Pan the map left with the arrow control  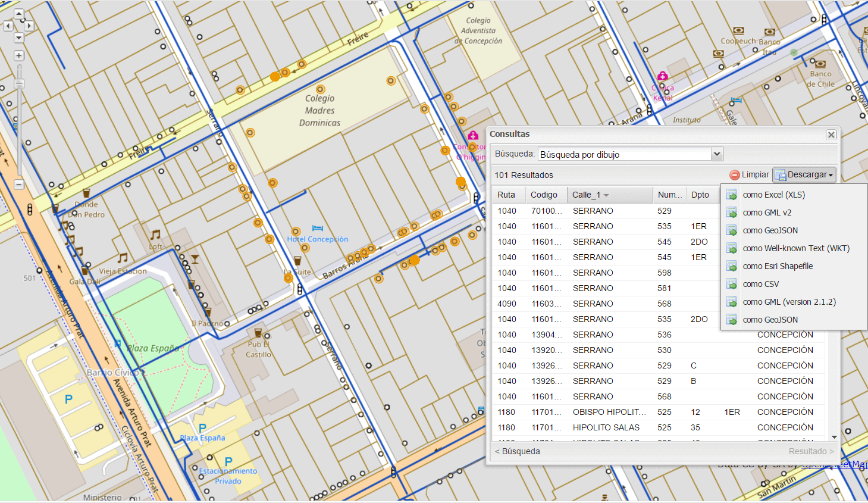[8, 26]
